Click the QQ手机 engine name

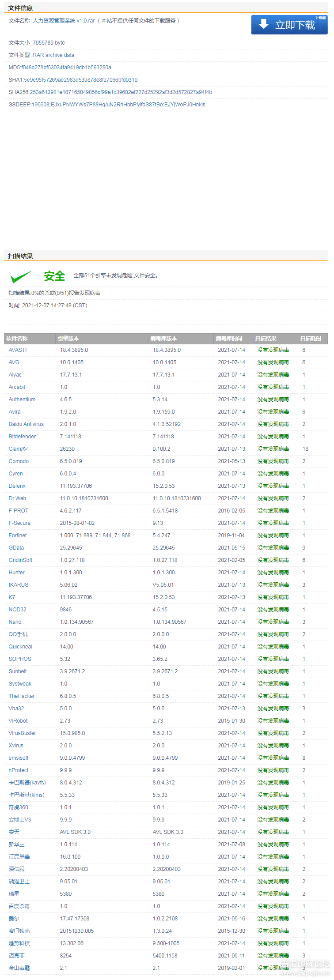coord(18,634)
